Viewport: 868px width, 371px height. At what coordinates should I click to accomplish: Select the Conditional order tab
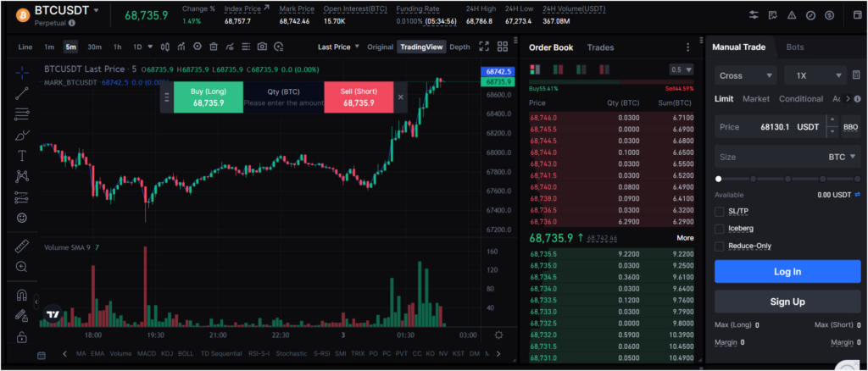[x=800, y=99]
